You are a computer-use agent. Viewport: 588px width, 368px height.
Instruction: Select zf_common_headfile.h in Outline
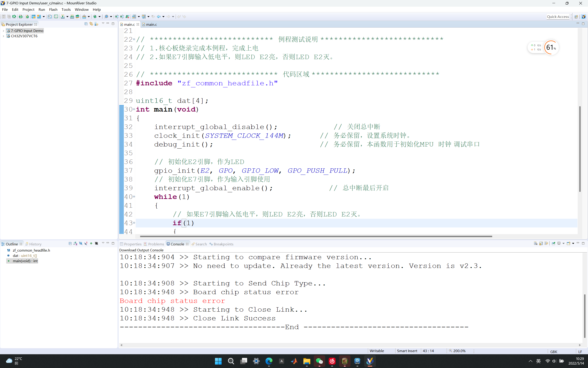(29, 250)
